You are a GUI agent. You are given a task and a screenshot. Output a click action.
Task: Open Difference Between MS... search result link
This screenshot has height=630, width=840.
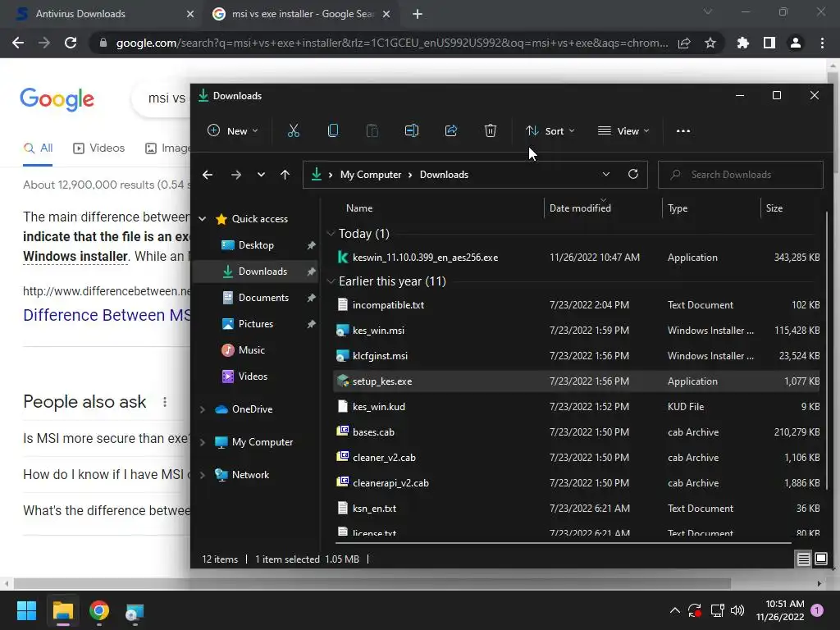click(107, 315)
